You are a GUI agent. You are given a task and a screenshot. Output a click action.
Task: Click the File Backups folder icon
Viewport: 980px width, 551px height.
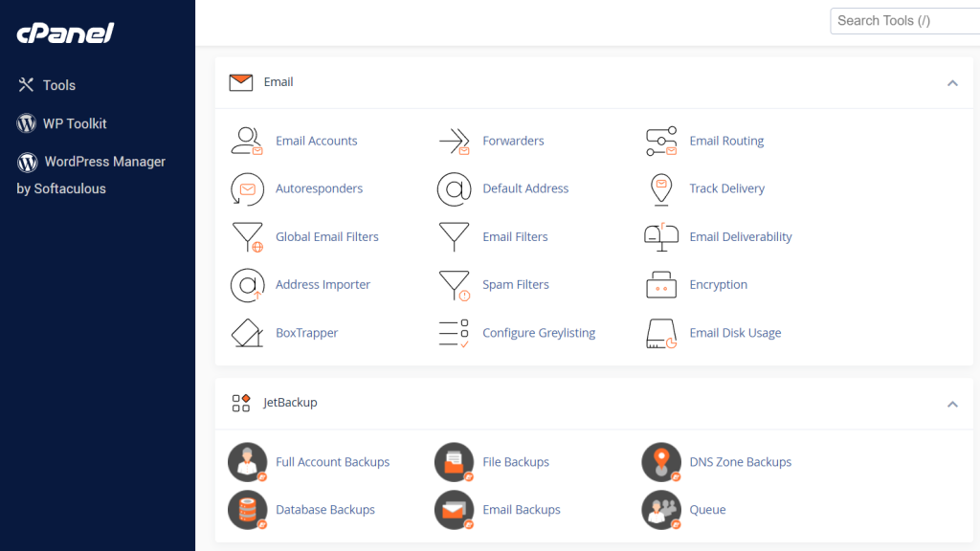tap(455, 462)
